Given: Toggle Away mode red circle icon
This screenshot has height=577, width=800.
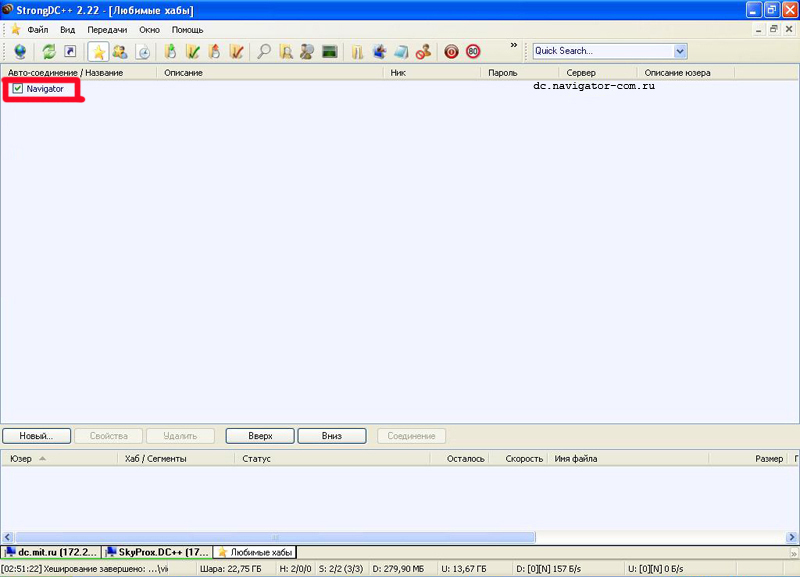Looking at the screenshot, I should 451,51.
